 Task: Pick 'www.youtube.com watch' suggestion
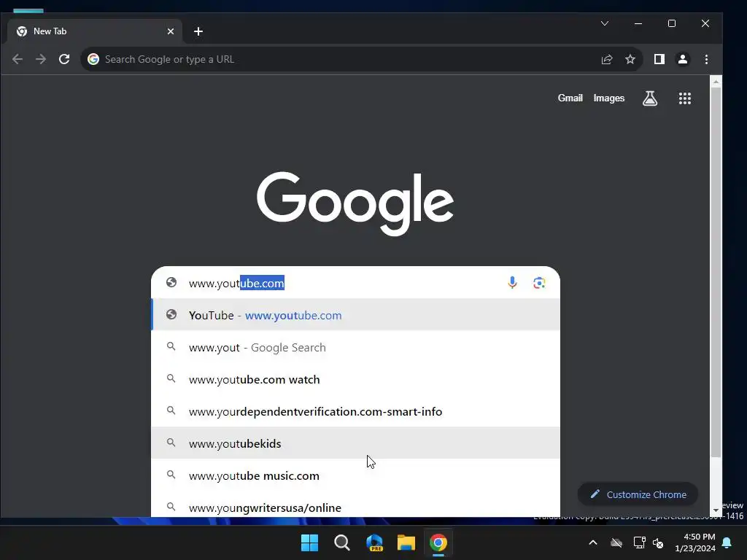click(x=355, y=379)
